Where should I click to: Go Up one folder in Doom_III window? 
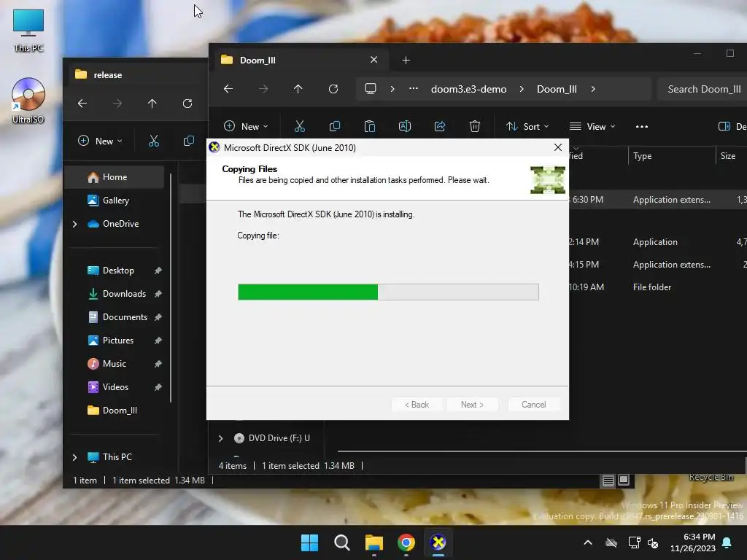298,88
